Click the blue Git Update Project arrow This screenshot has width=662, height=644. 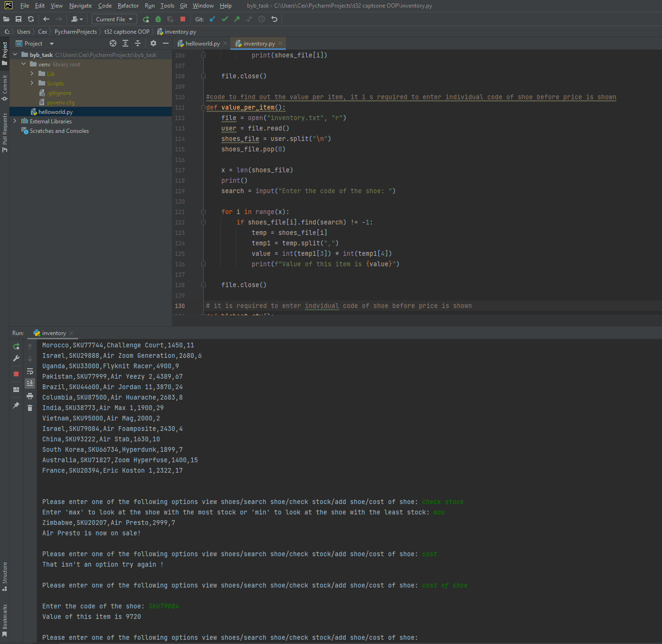coord(212,19)
